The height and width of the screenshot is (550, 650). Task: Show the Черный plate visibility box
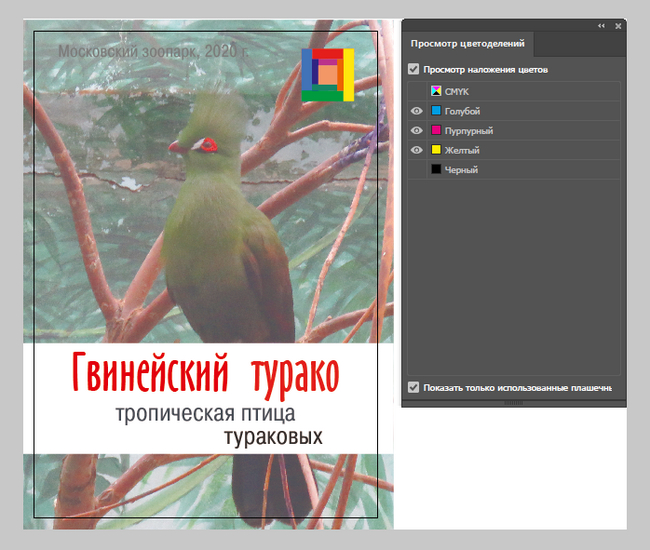pos(417,170)
